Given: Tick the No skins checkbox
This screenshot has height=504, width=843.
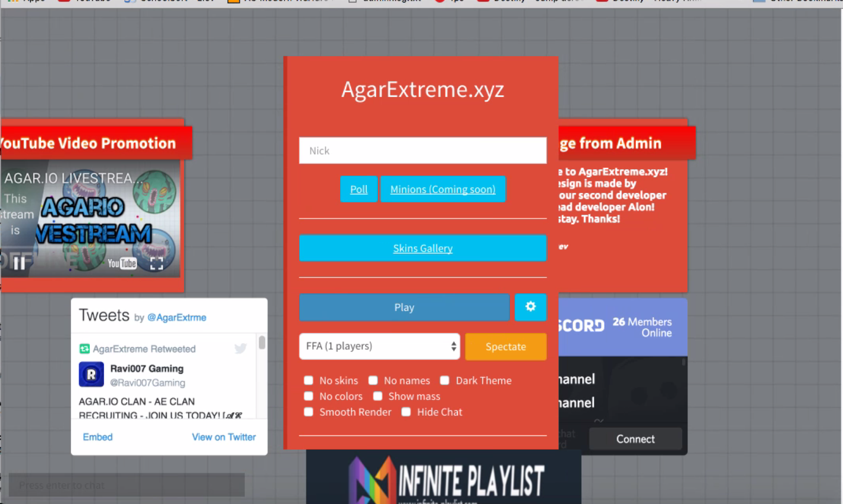Looking at the screenshot, I should [308, 380].
